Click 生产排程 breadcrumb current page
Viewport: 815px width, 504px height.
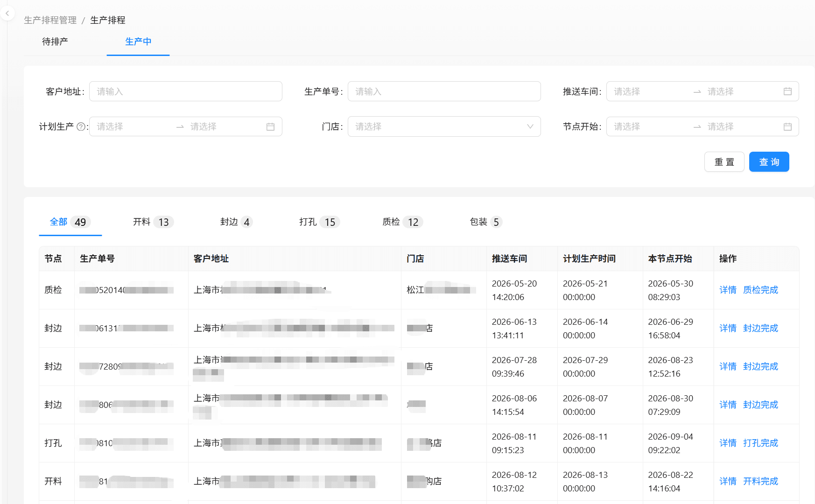(108, 20)
